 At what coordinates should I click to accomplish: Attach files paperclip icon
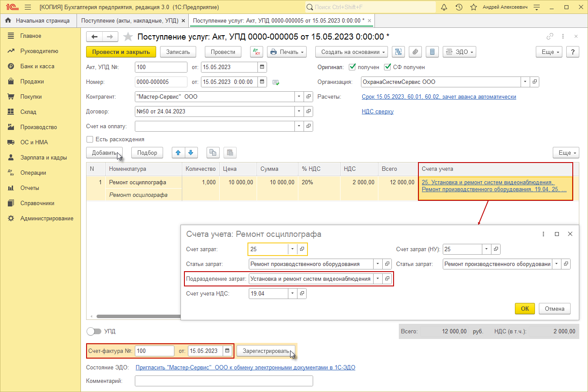[x=415, y=52]
